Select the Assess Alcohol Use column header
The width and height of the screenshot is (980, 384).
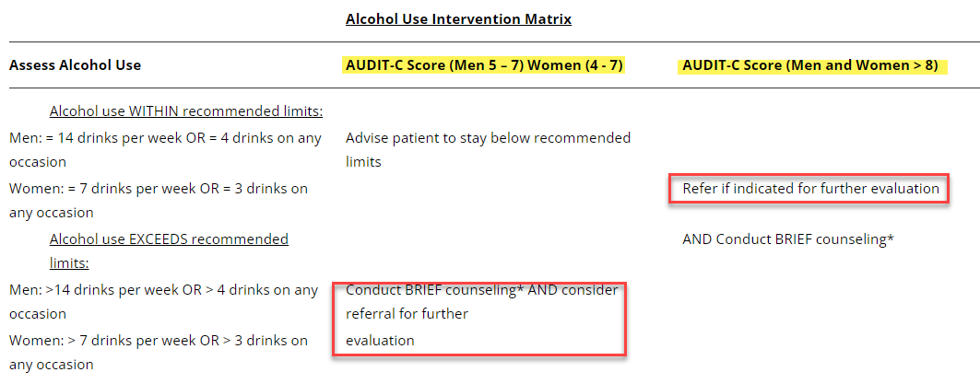pos(75,65)
